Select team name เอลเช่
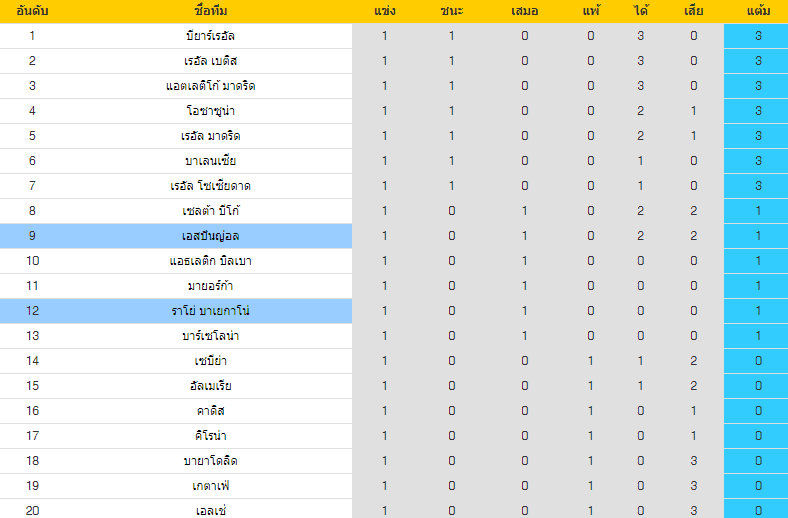Image resolution: width=788 pixels, height=518 pixels. (211, 510)
